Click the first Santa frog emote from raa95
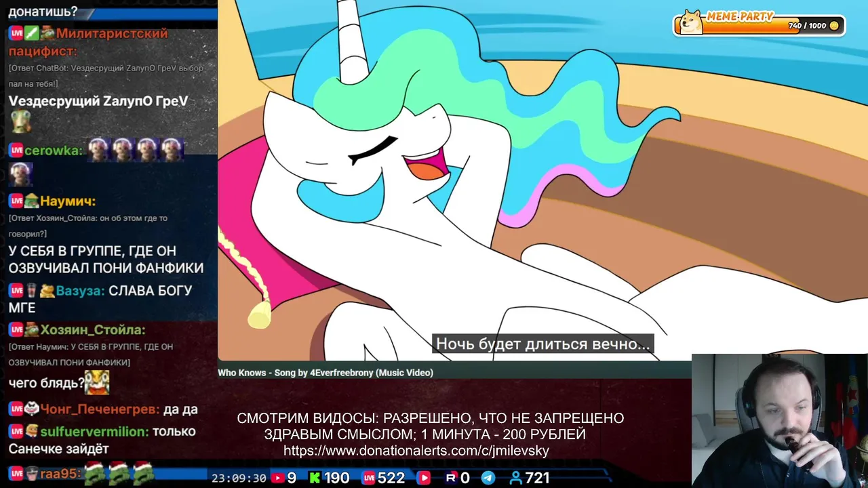868x488 pixels. [x=94, y=472]
